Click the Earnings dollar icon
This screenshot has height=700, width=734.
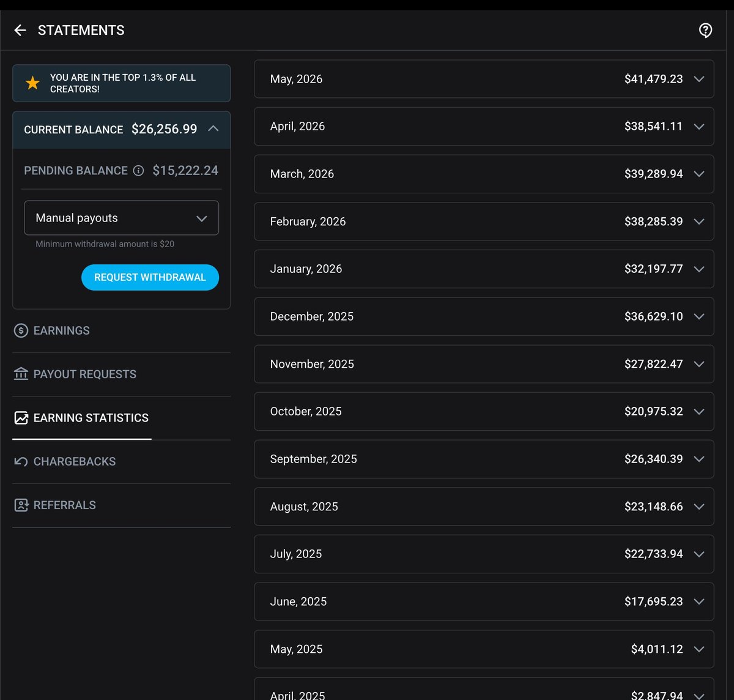tap(21, 330)
